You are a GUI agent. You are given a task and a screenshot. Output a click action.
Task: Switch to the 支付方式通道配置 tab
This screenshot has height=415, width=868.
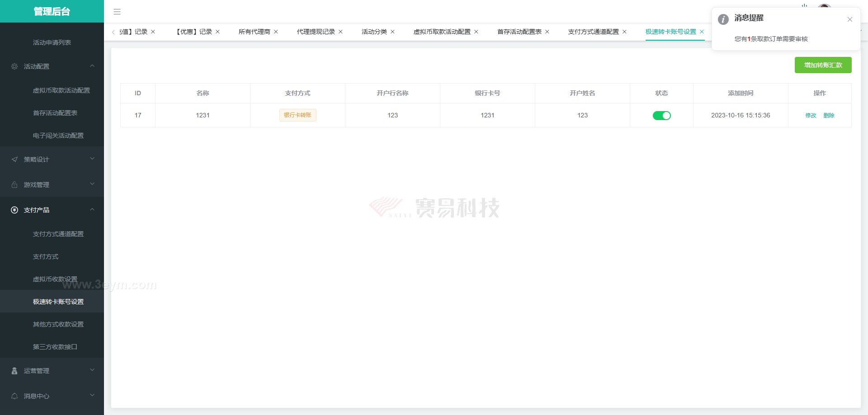[x=593, y=32]
